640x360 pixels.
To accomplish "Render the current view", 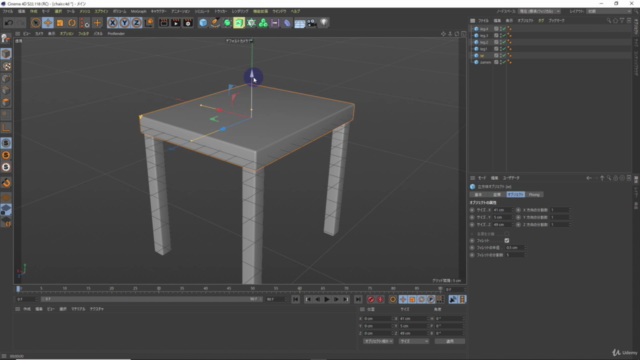I will point(164,23).
